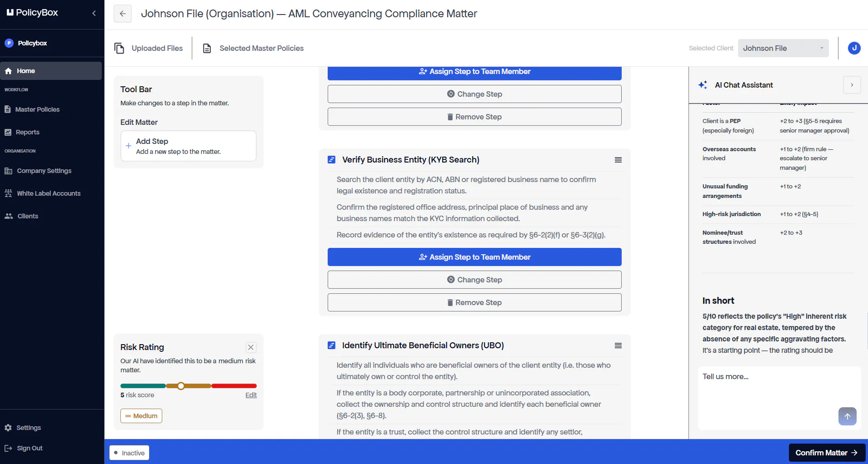
Task: Open the Uploaded Files tab
Action: click(x=149, y=48)
